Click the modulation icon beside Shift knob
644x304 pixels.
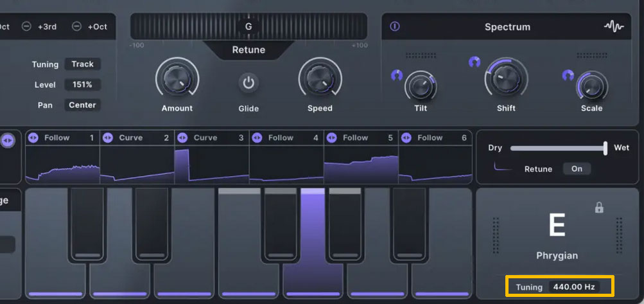tap(474, 62)
